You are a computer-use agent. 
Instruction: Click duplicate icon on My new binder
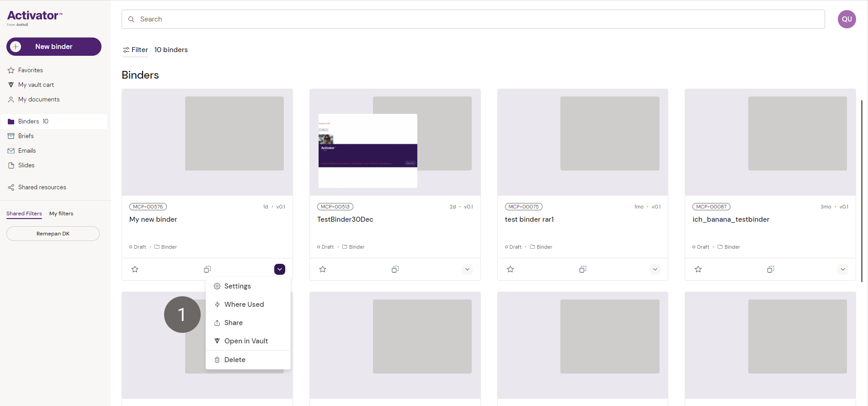point(207,269)
